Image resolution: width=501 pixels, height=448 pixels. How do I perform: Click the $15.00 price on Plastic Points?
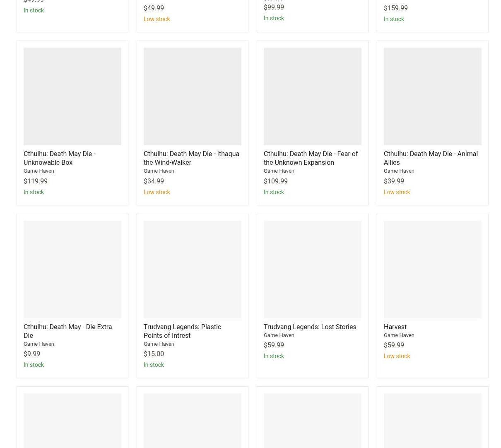pos(154,354)
